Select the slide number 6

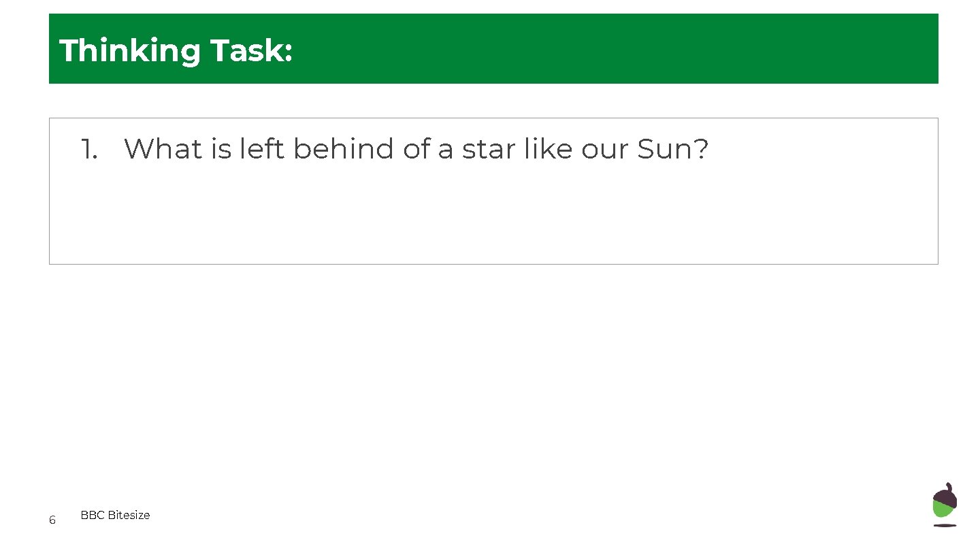(x=52, y=520)
